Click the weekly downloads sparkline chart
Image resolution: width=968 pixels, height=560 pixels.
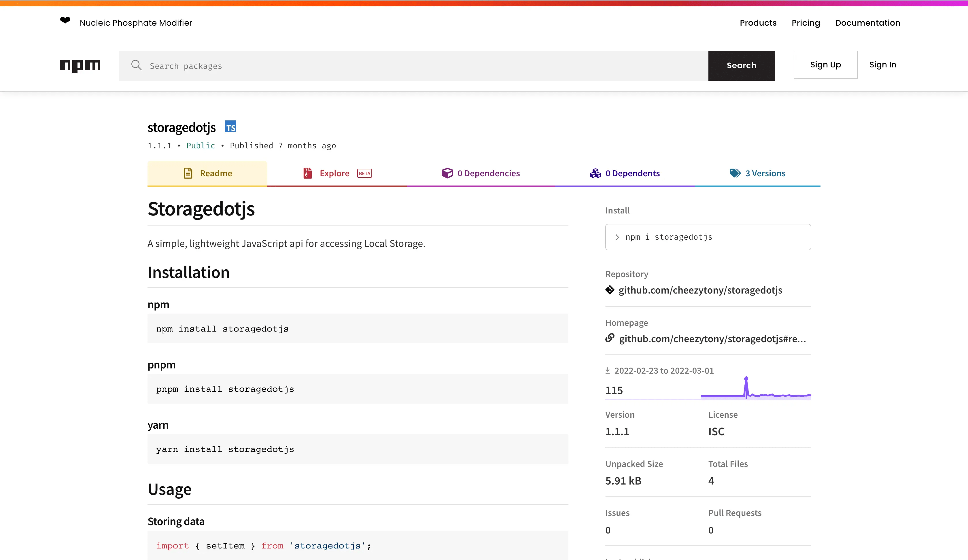756,388
